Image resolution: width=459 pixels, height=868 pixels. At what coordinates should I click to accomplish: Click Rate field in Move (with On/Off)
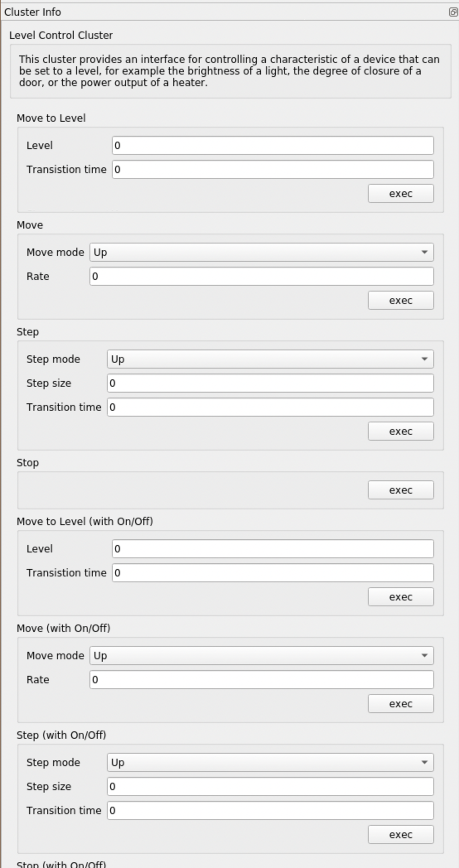[262, 680]
